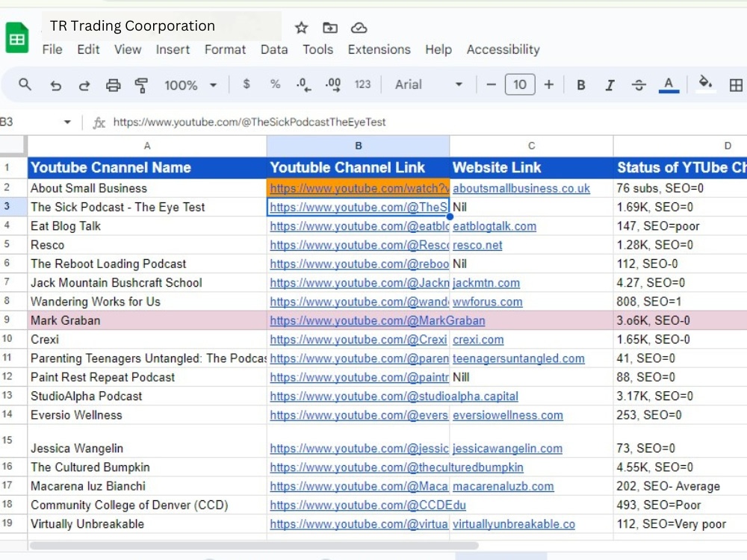Decrease font size with minus button
The height and width of the screenshot is (560, 747).
click(492, 85)
